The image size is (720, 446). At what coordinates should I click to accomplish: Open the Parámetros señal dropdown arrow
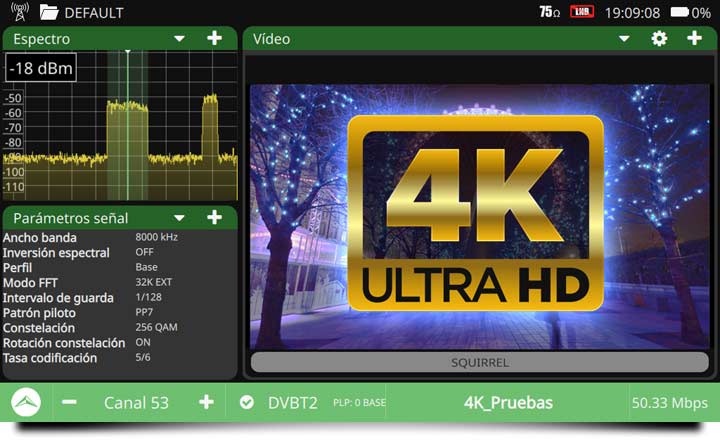(180, 218)
